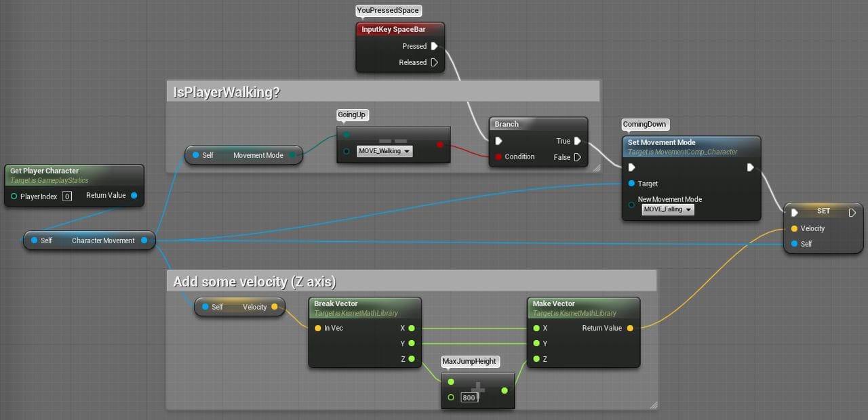
Task: Select the Break Vector node header
Action: point(365,308)
